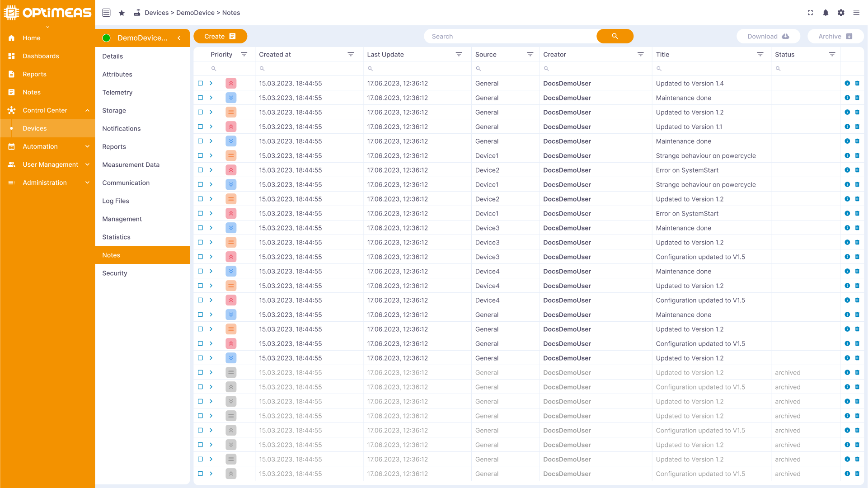The image size is (868, 488).
Task: Open Devices in Control Center
Action: [x=47, y=128]
